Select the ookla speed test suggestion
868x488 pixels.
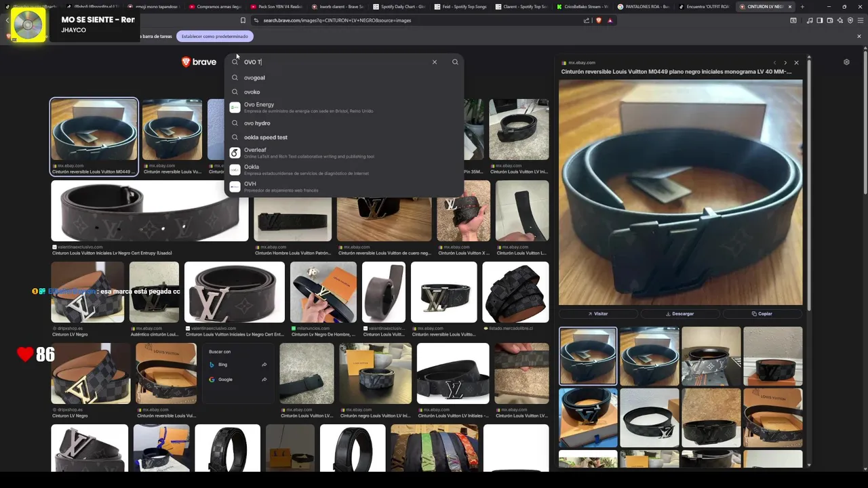[x=344, y=137]
